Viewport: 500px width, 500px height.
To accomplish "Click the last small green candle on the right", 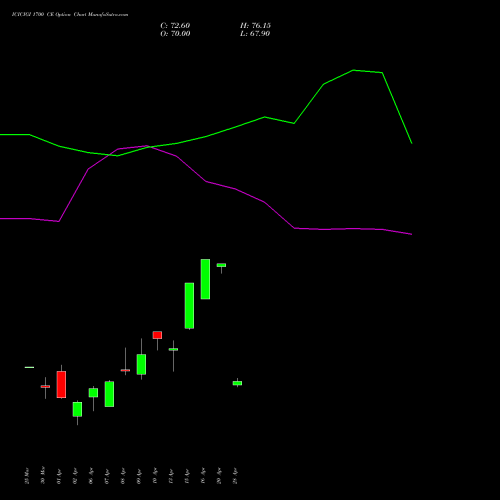I will tap(237, 383).
